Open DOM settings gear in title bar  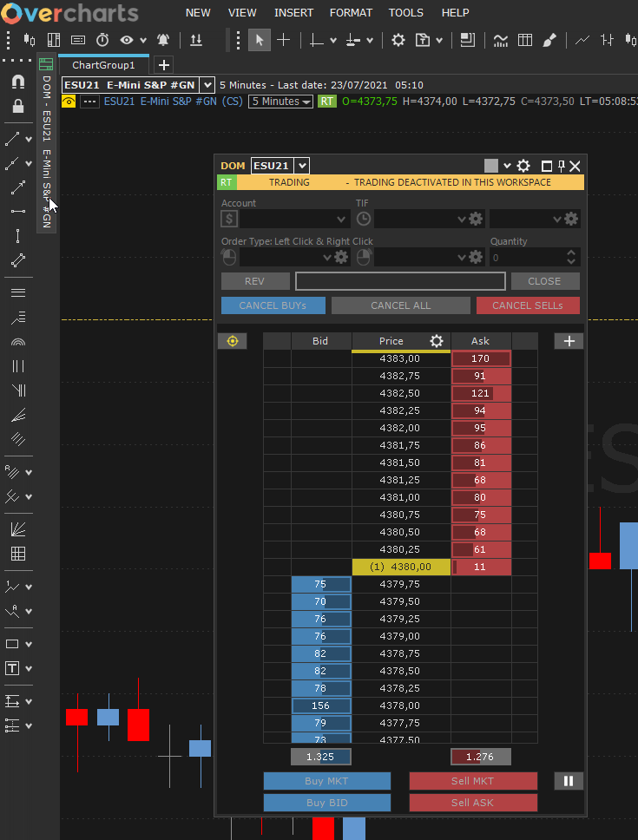[x=523, y=166]
